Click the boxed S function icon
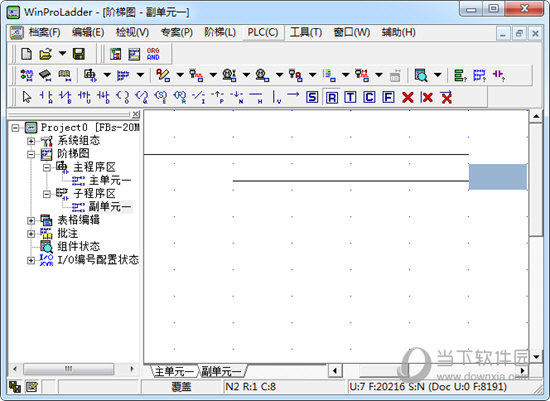This screenshot has height=401, width=550. (312, 97)
